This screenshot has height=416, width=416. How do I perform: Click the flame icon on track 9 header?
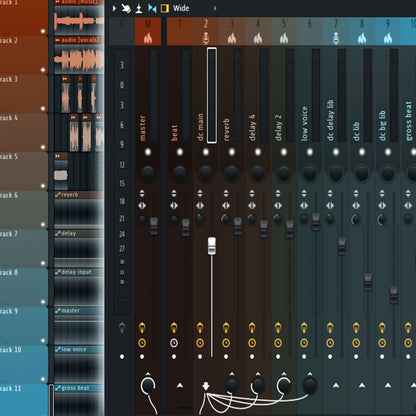pyautogui.click(x=388, y=39)
